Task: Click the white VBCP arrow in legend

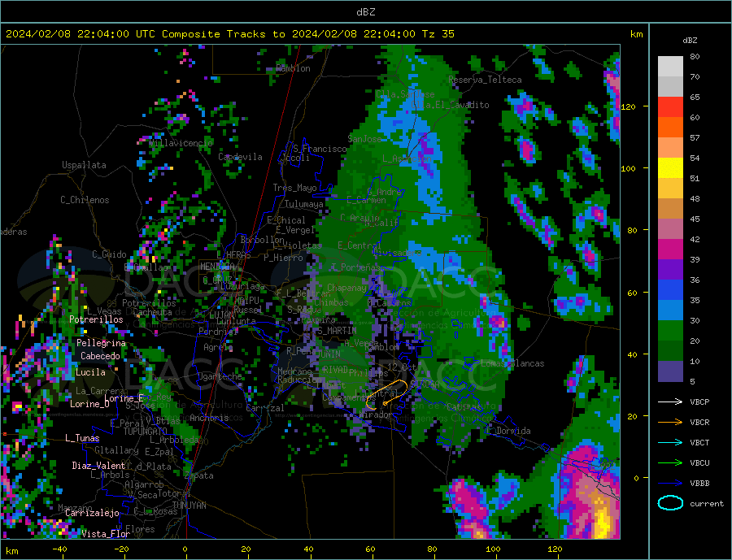Action: pos(670,402)
